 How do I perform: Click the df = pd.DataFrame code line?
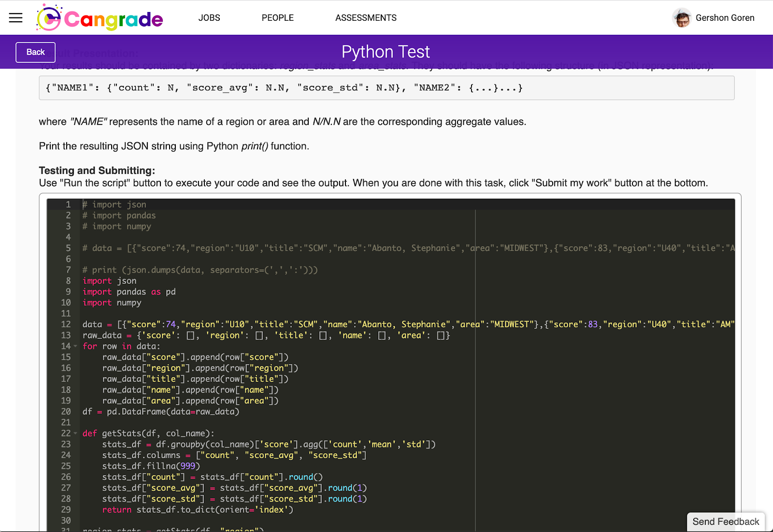[161, 412]
